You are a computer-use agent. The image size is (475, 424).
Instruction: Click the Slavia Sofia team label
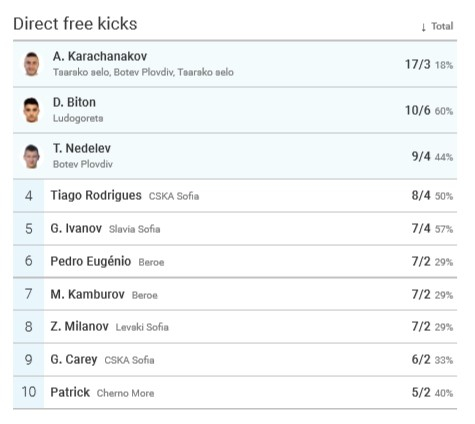[134, 229]
